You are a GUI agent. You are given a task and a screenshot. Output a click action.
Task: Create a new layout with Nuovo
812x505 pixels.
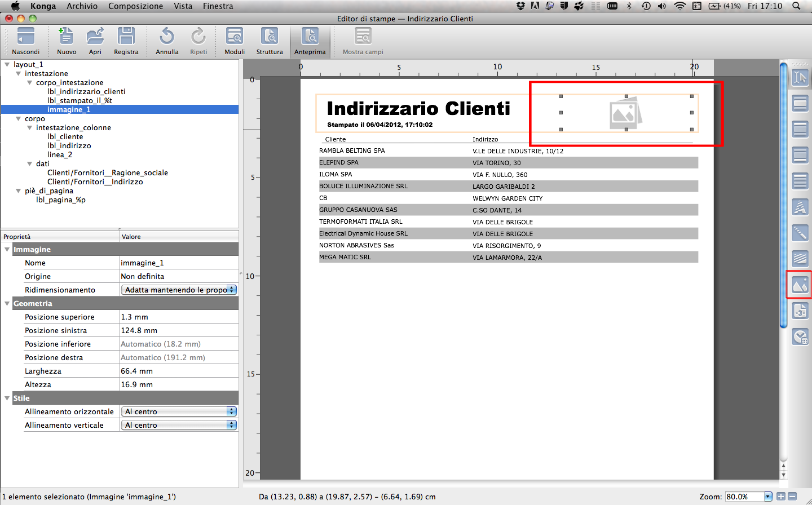tap(67, 41)
